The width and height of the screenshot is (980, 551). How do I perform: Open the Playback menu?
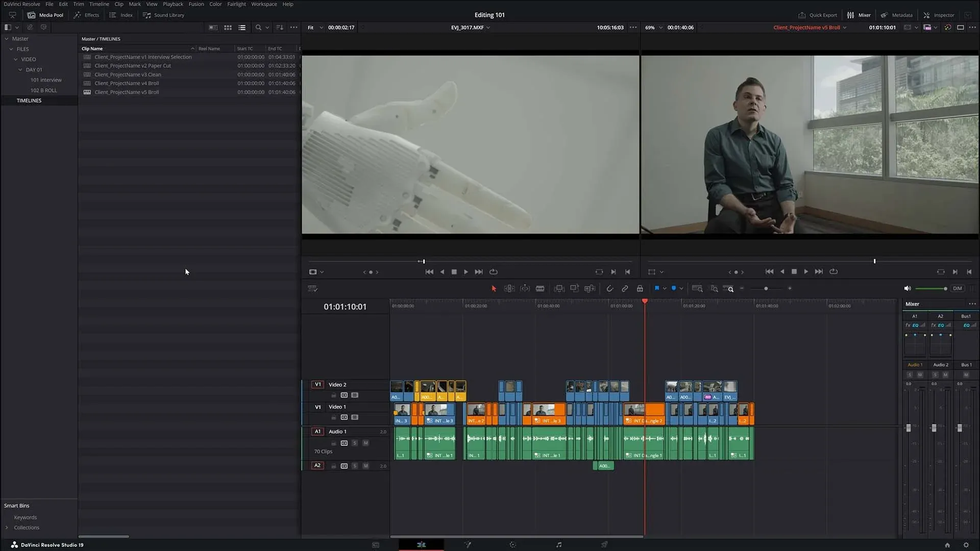point(173,4)
